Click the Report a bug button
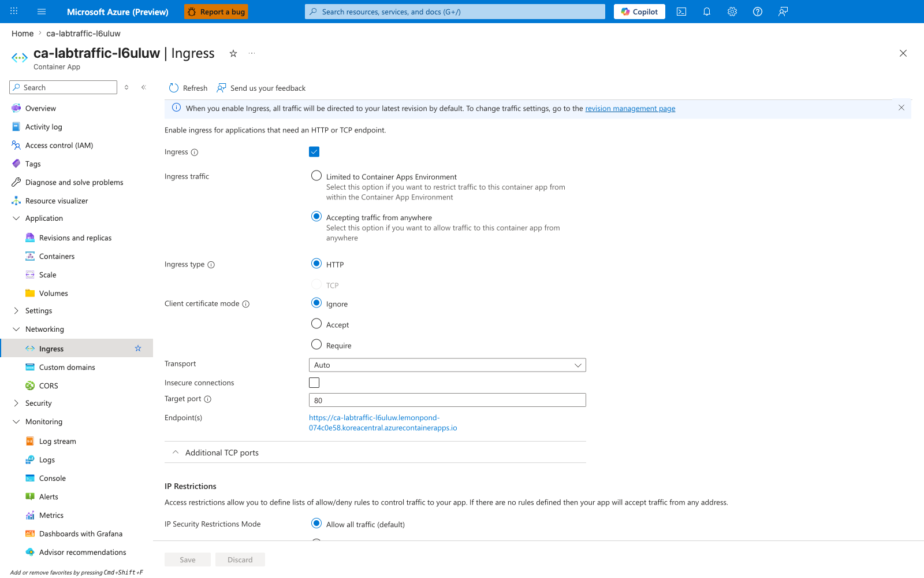Image resolution: width=924 pixels, height=578 pixels. coord(216,12)
